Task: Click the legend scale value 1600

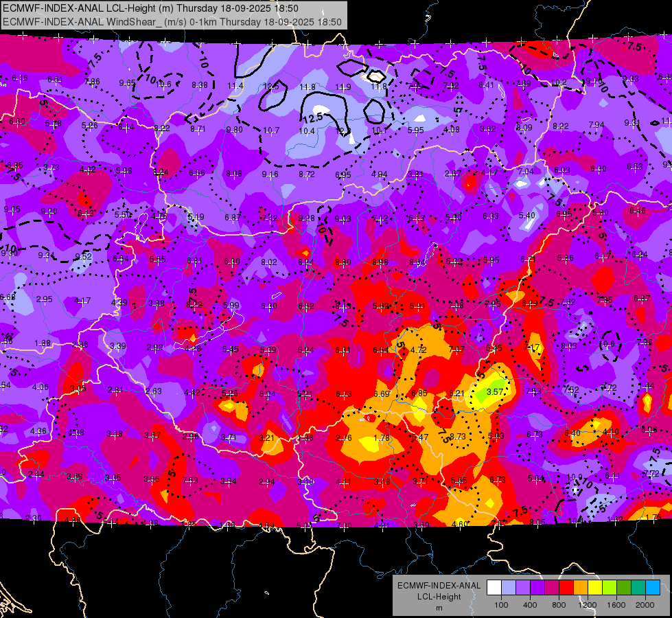Action: [616, 605]
